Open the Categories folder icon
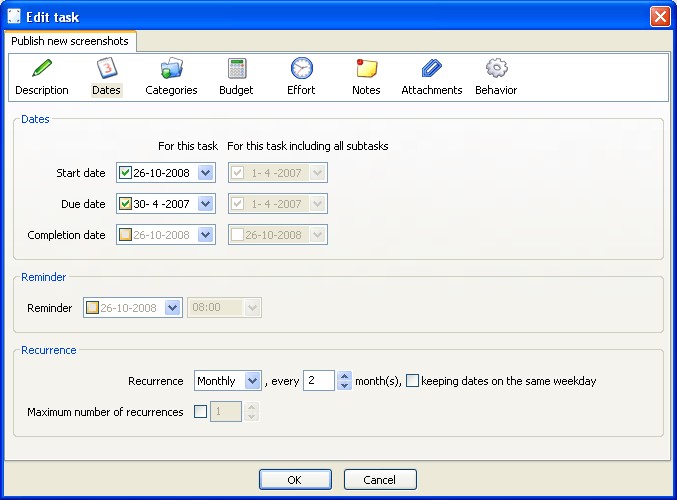 click(x=171, y=69)
